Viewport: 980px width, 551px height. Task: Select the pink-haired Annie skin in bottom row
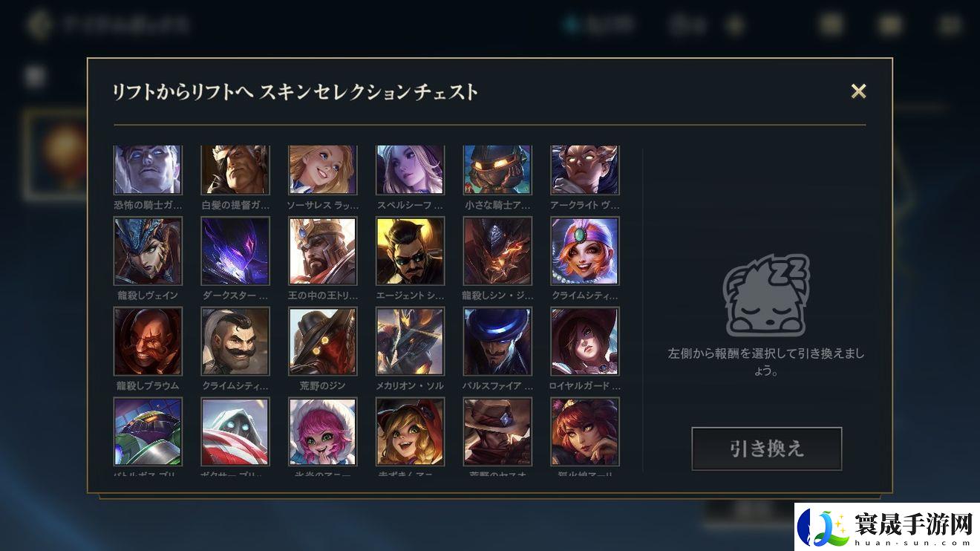[323, 432]
